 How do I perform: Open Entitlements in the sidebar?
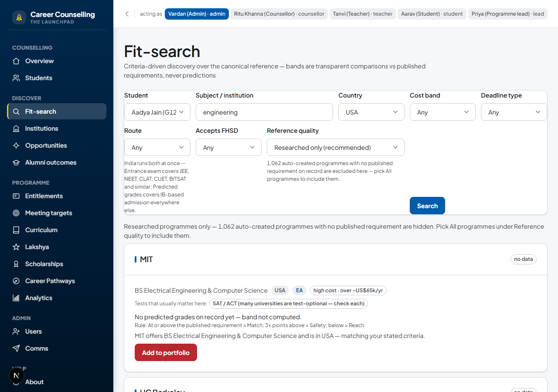[57, 196]
